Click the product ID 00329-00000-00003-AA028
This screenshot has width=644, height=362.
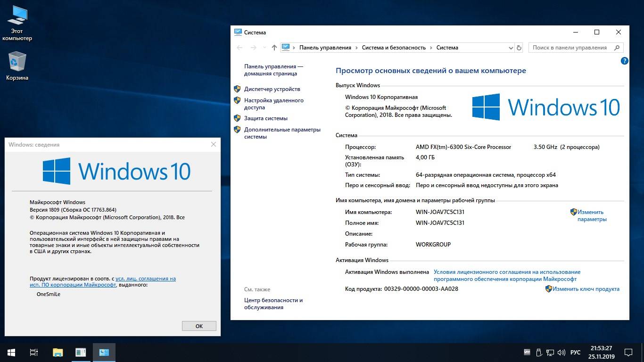click(x=421, y=289)
